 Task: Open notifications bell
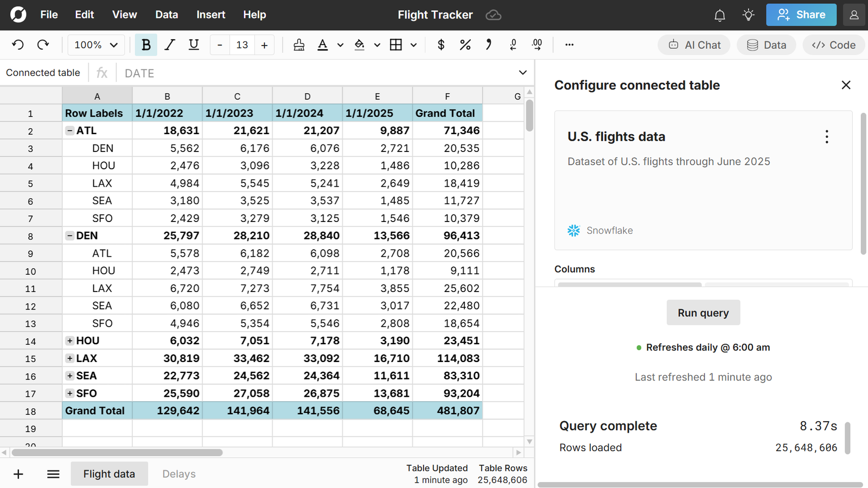[719, 15]
